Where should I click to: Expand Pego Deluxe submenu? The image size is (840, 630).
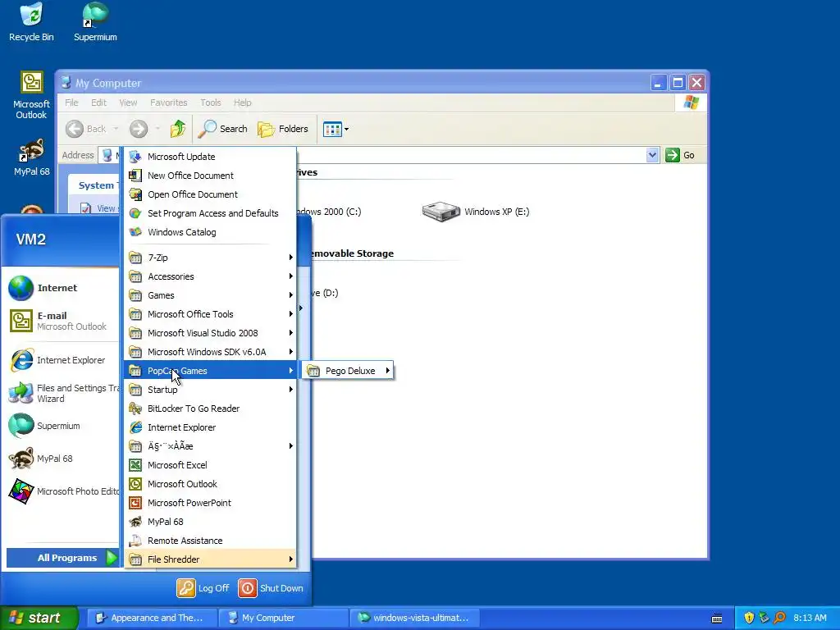point(348,371)
